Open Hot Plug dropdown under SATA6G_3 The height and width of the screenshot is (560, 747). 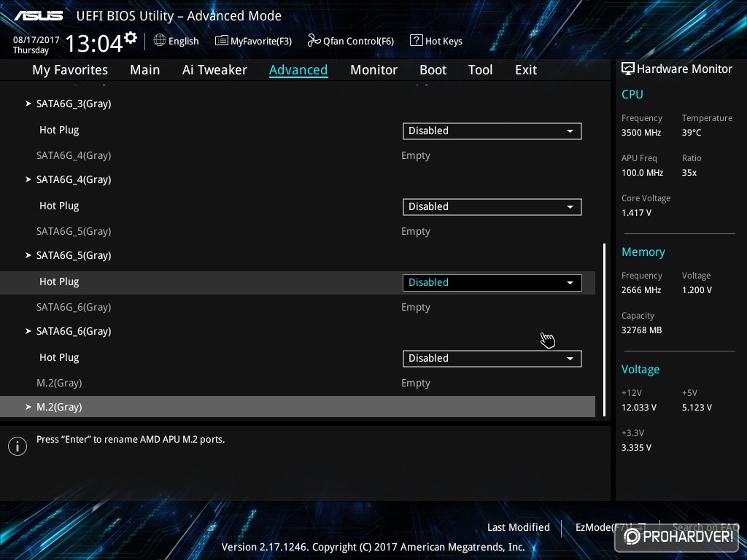[x=492, y=131]
